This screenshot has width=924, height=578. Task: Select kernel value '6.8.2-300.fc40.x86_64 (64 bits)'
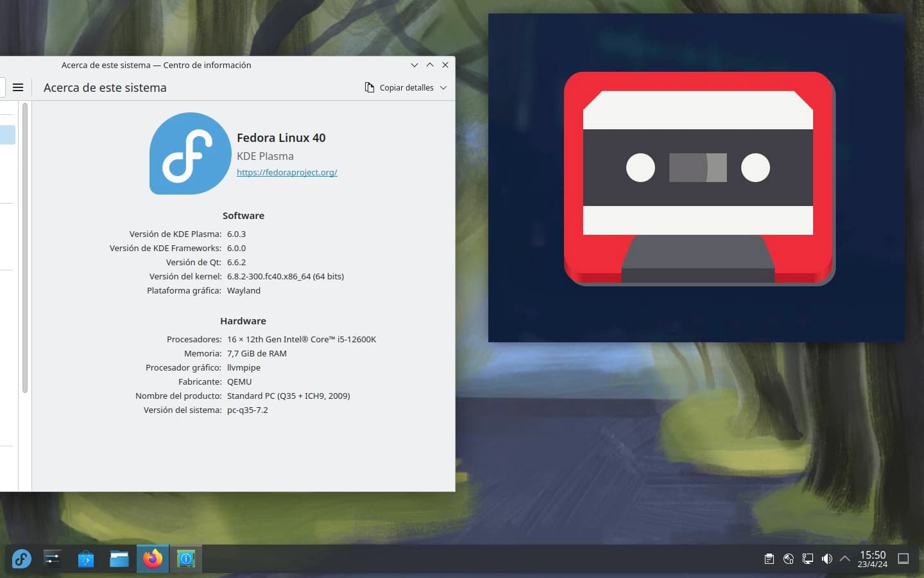click(286, 276)
